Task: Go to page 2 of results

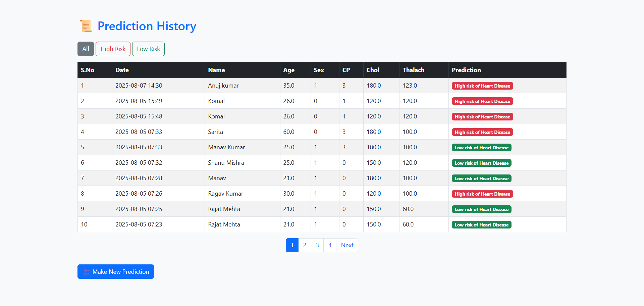Action: point(305,245)
